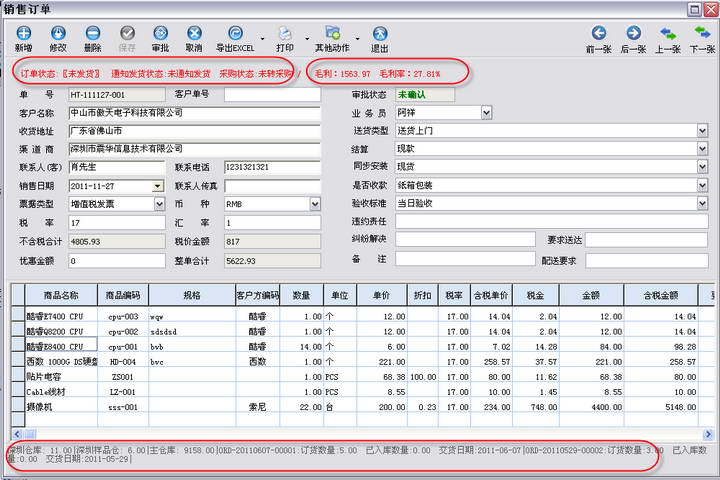The width and height of the screenshot is (720, 480).
Task: Click the 汇率 field showing 1
Action: pyautogui.click(x=272, y=223)
